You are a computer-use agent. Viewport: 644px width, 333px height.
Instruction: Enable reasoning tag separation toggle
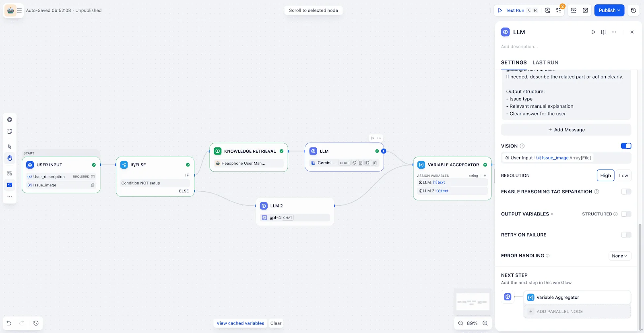pyautogui.click(x=626, y=192)
